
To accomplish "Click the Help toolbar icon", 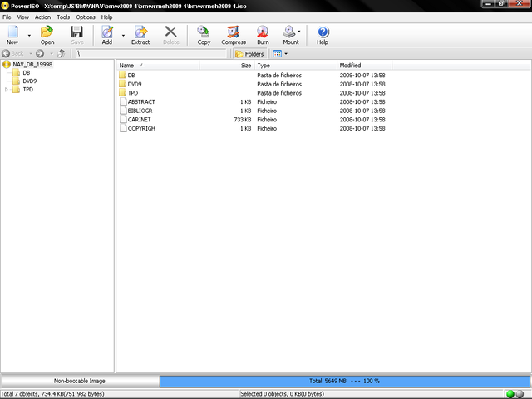I will pos(323,35).
